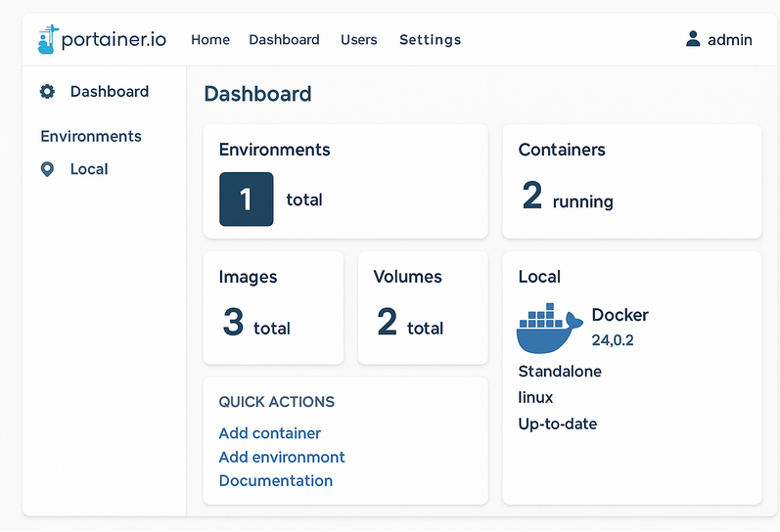
Task: Click the admin username label
Action: click(730, 40)
